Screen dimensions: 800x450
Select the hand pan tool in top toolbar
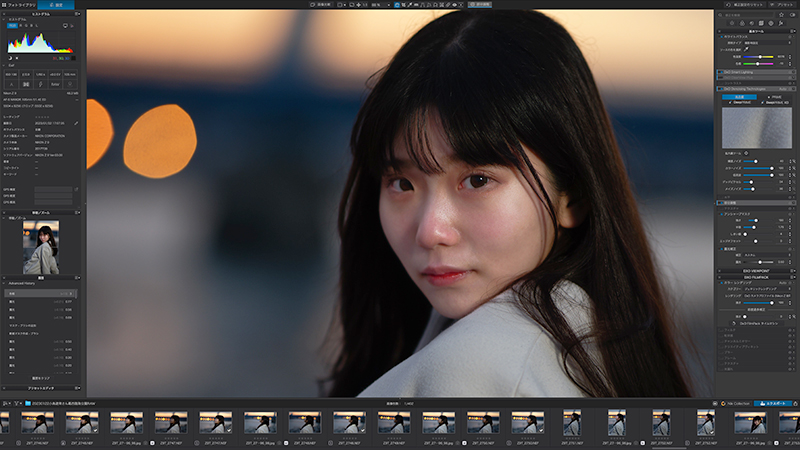397,5
